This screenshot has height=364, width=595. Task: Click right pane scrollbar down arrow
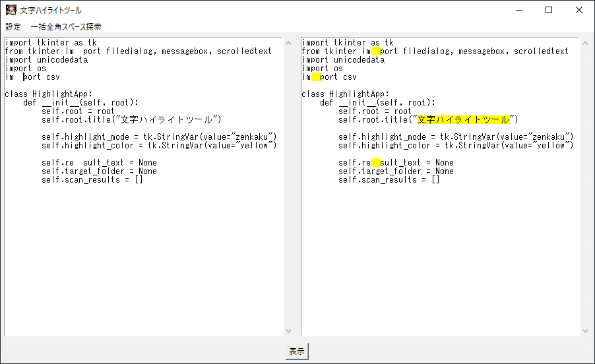coord(585,330)
